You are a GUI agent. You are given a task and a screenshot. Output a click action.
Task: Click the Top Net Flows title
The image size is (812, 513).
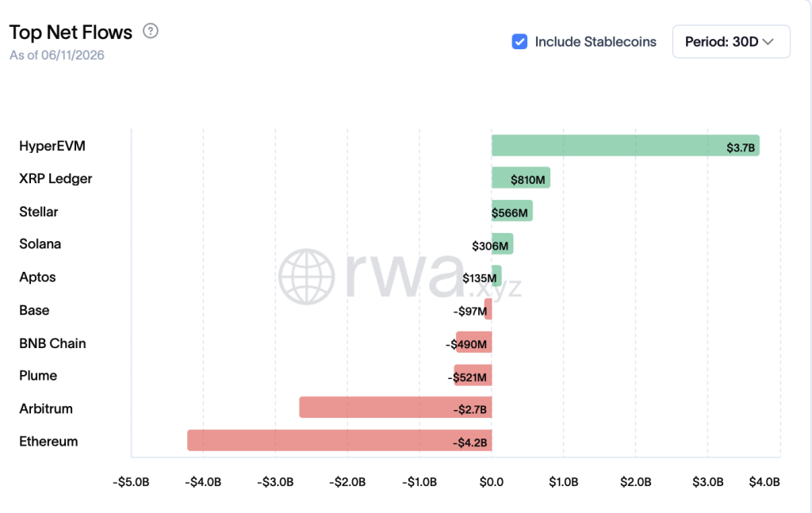[71, 32]
